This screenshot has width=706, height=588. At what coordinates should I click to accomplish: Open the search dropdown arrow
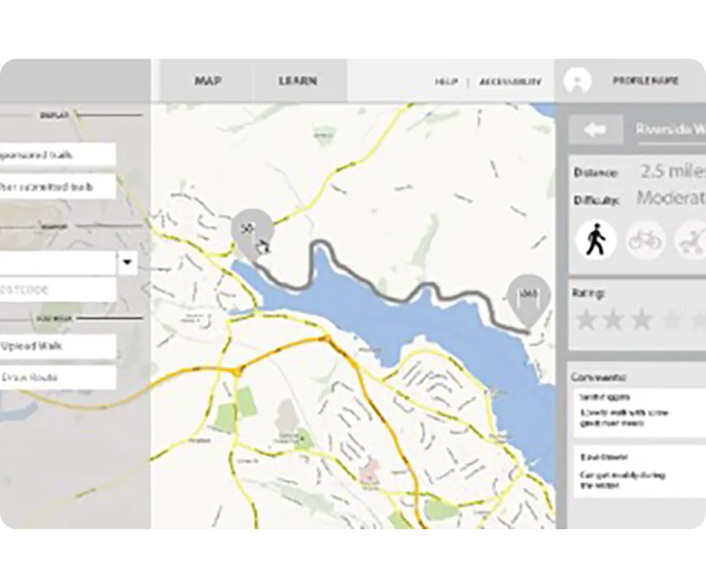pyautogui.click(x=127, y=263)
